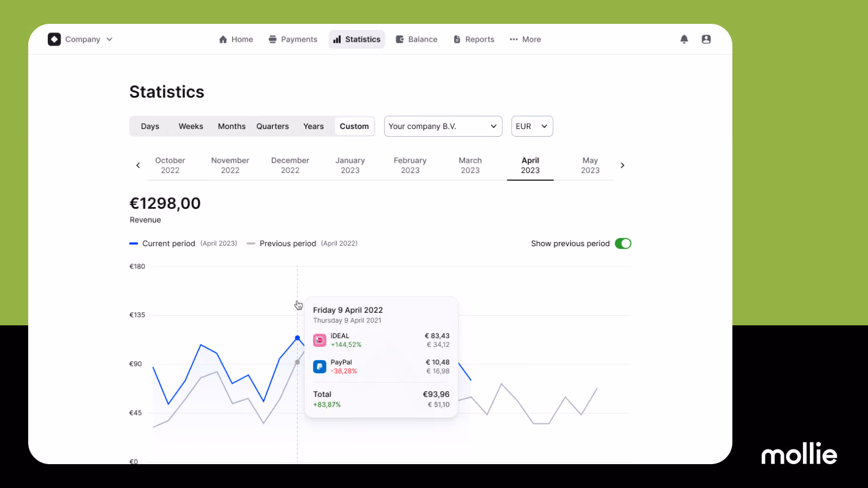Viewport: 868px width, 488px height.
Task: Click the Previous period legend marker
Action: tap(251, 243)
